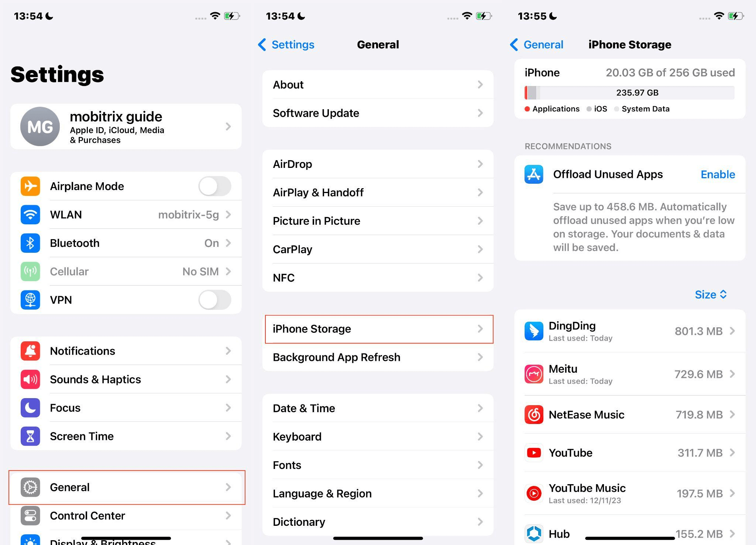Tap the Offload Unused Apps icon
Screen dimensions: 756x545
[532, 174]
